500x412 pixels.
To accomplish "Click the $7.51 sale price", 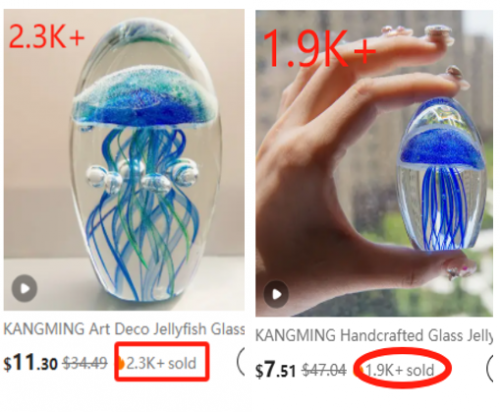I will pos(275,370).
